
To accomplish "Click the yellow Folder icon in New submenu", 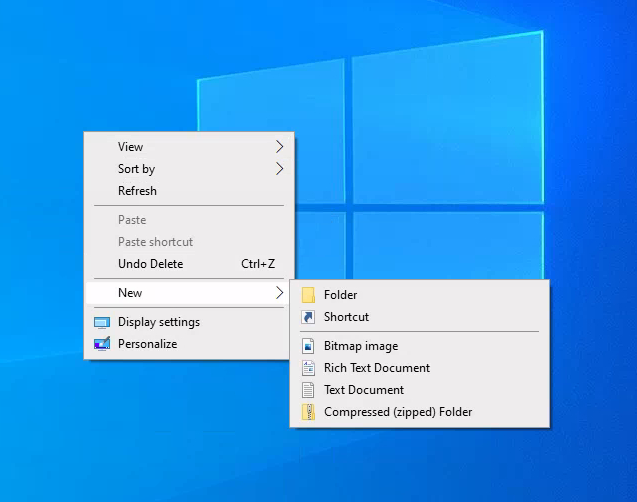I will point(308,295).
